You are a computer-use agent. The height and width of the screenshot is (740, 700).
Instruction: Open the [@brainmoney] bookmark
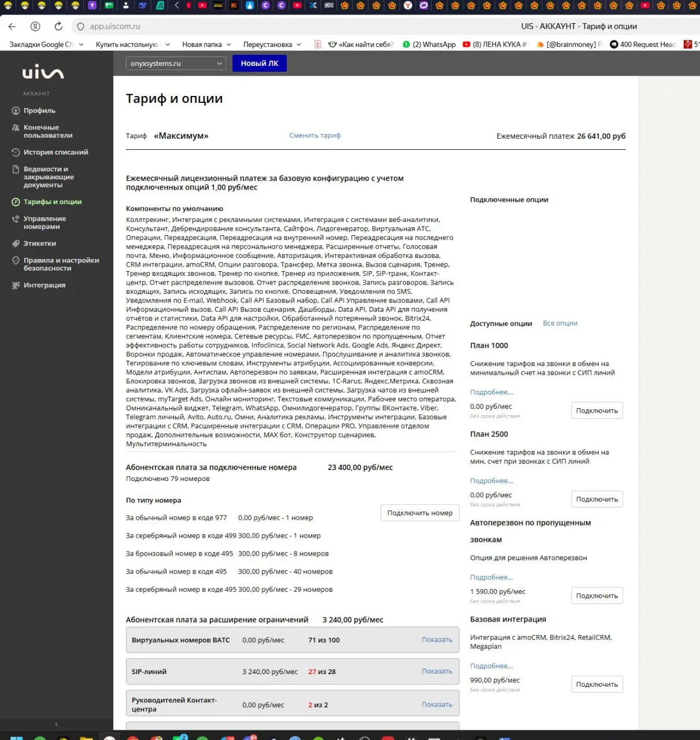tap(569, 45)
